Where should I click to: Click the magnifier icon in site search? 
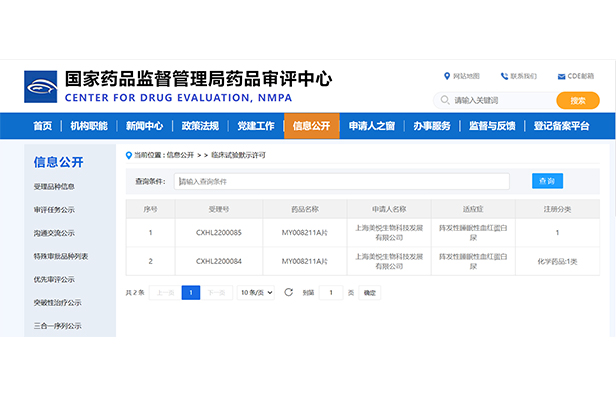[445, 100]
